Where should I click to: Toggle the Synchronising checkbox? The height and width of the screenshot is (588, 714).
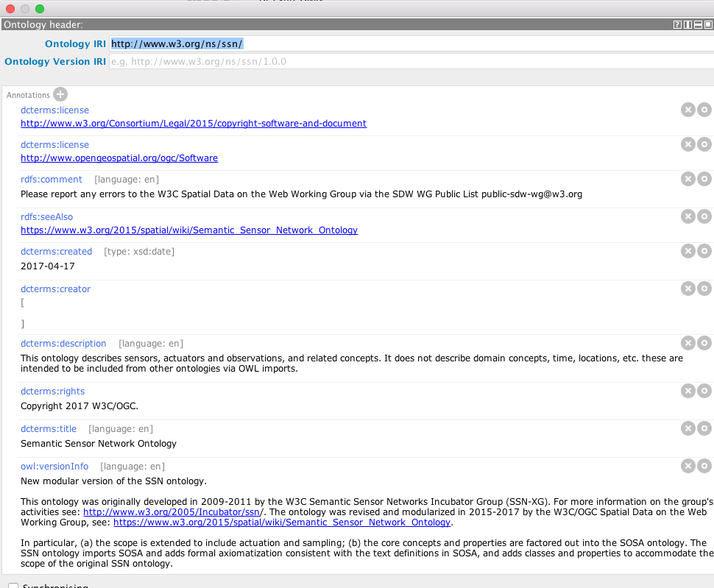click(x=13, y=586)
